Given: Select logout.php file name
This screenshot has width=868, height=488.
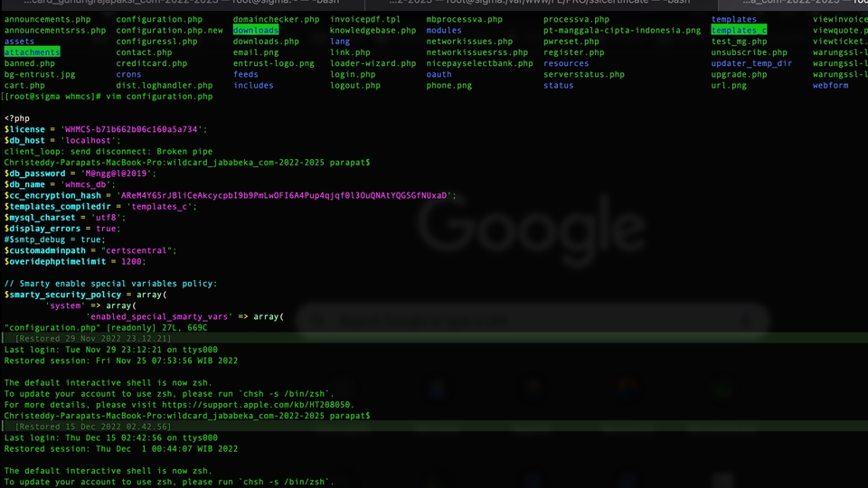Looking at the screenshot, I should point(355,86).
